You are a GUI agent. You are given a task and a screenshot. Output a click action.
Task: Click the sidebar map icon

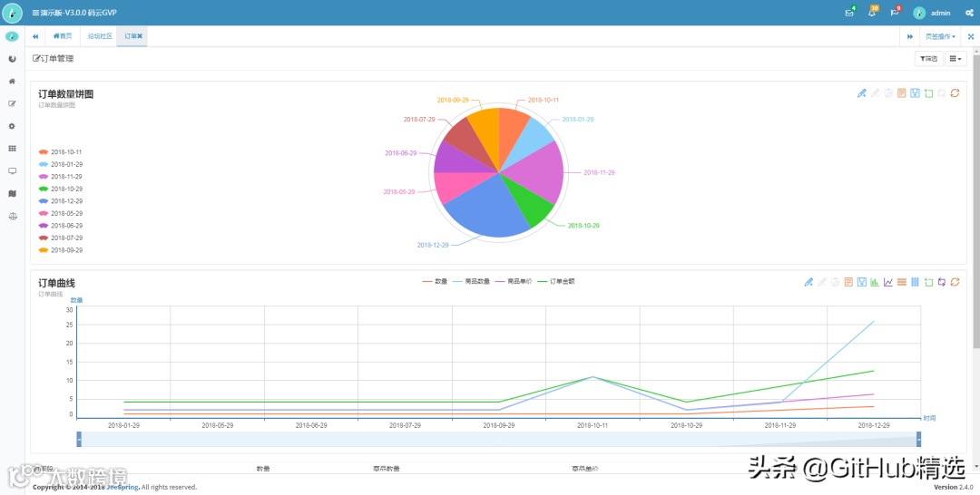click(12, 193)
